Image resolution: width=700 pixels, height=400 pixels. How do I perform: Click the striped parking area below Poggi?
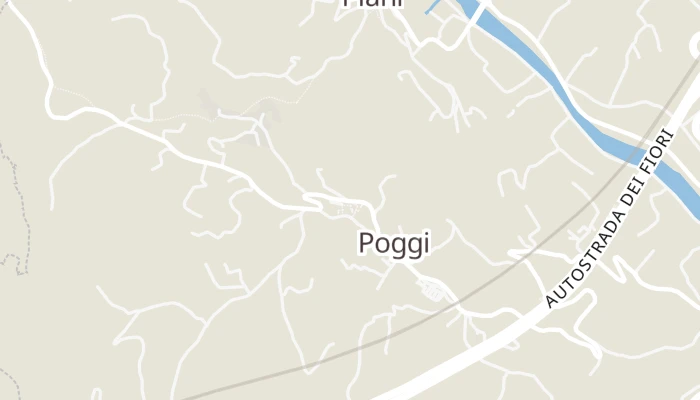432,290
